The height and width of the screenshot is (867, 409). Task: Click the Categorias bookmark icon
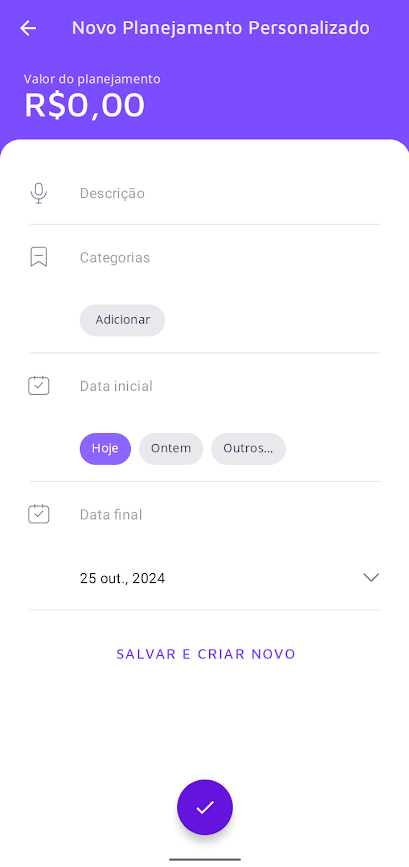tap(39, 257)
